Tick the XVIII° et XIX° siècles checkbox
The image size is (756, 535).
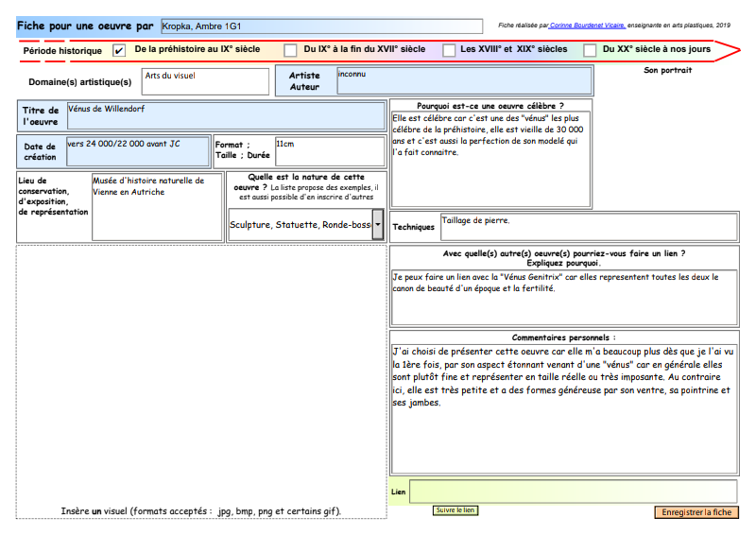[x=449, y=50]
